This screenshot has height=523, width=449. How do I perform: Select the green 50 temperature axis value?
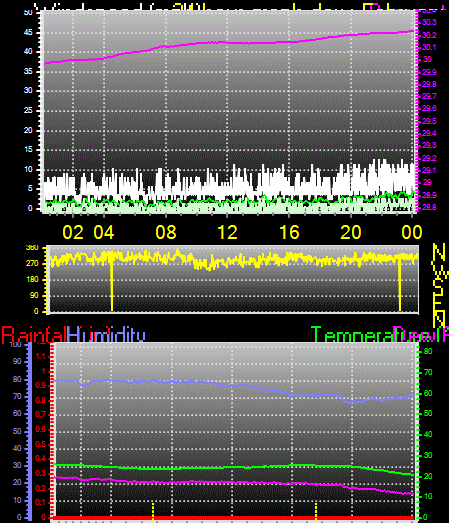(x=428, y=414)
